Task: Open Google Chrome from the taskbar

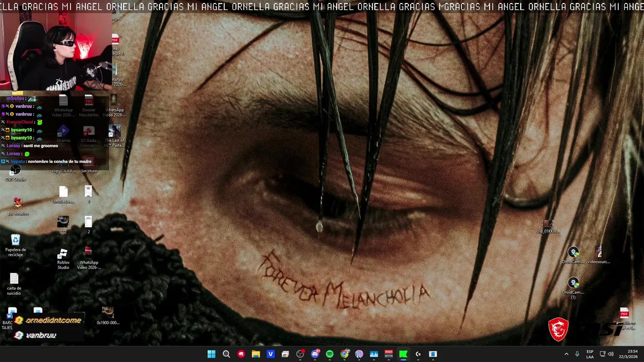Action: click(x=344, y=354)
